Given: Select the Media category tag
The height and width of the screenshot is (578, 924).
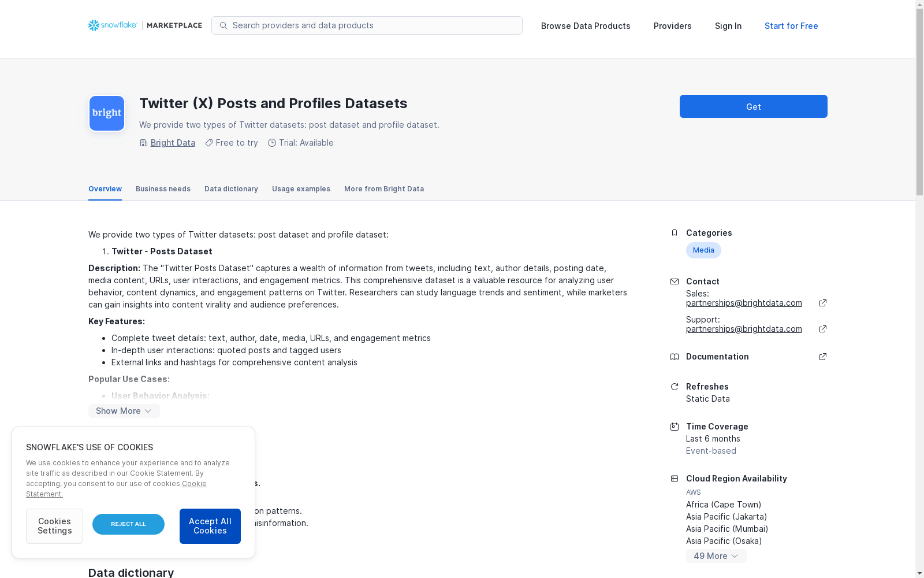Looking at the screenshot, I should 703,250.
